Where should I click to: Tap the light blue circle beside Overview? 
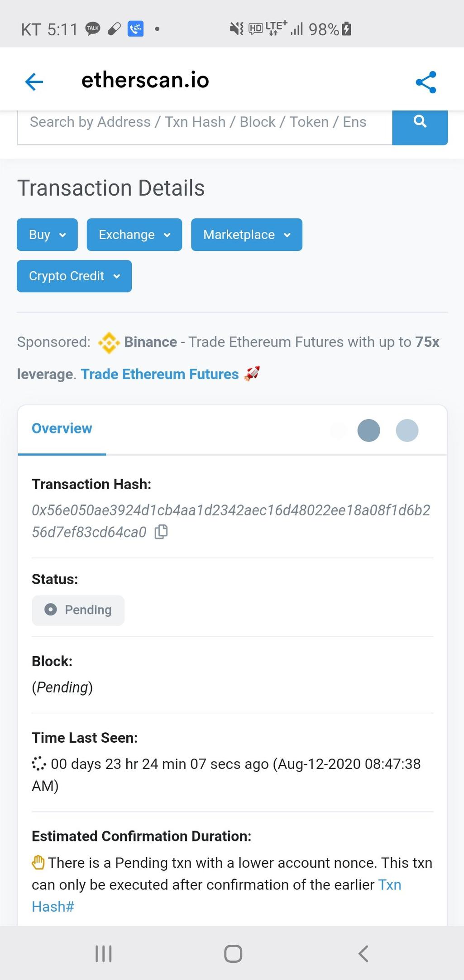click(x=407, y=430)
